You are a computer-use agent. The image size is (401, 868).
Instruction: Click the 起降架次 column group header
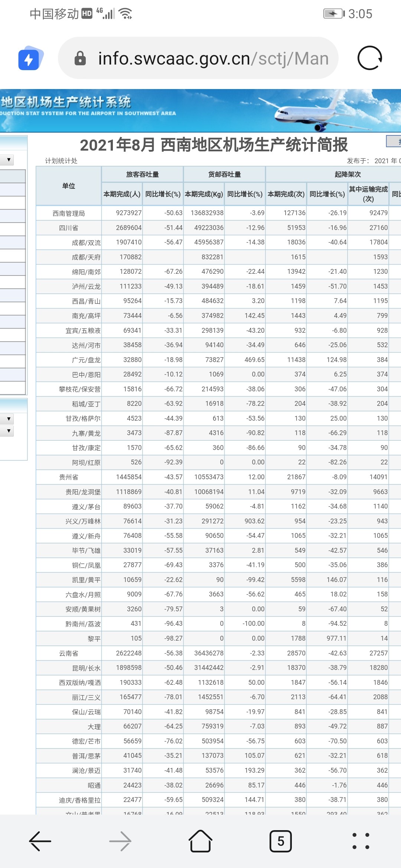(347, 174)
